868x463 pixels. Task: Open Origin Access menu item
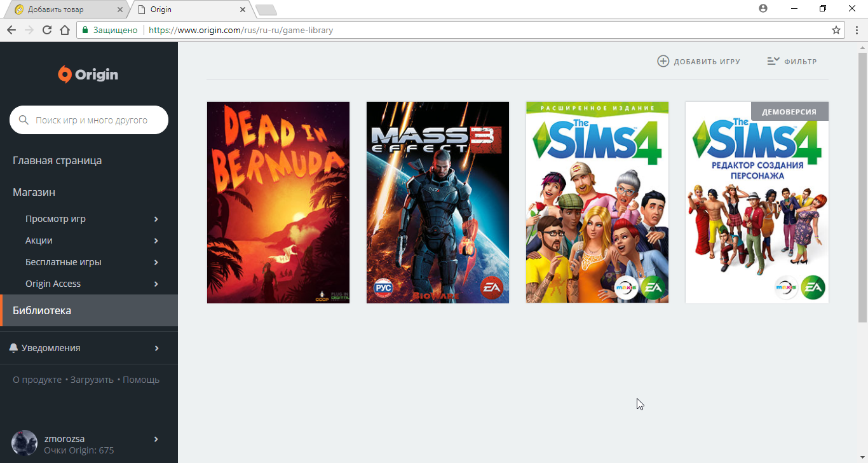click(x=53, y=284)
